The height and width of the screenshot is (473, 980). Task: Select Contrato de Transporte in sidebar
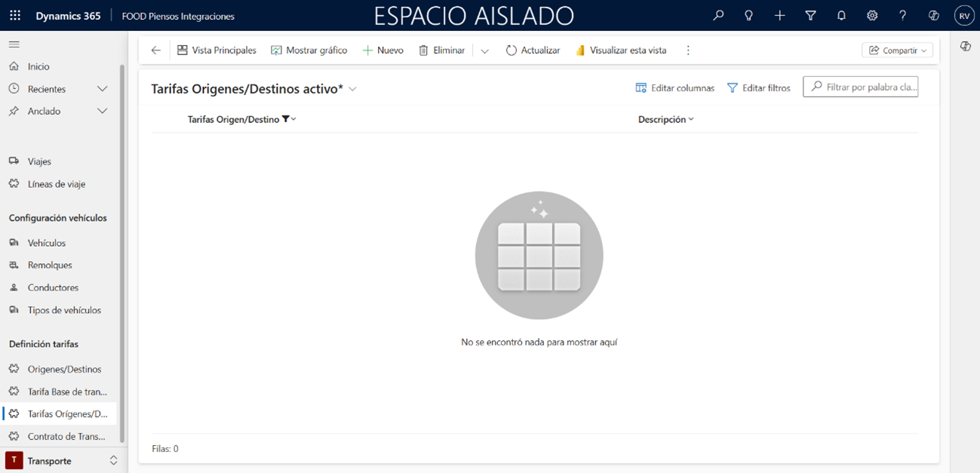tap(66, 436)
